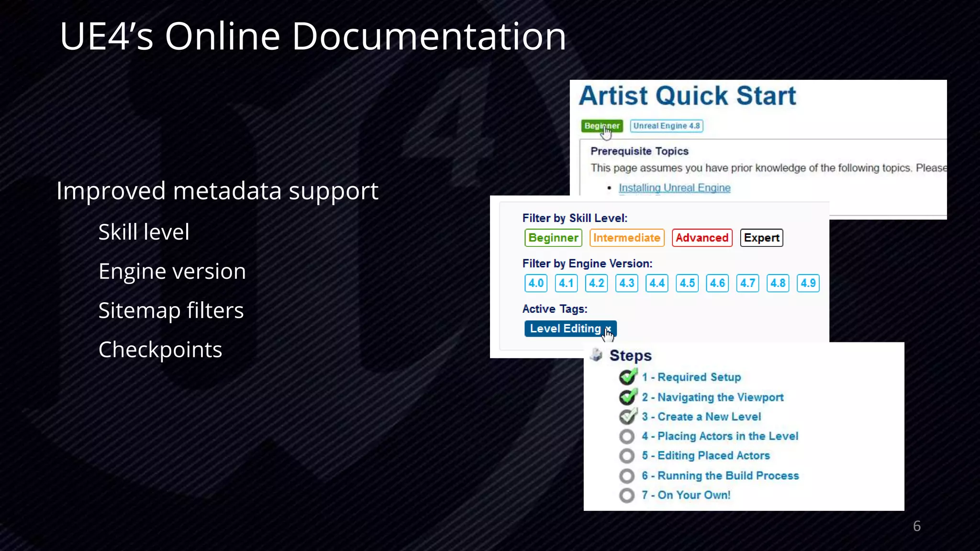The width and height of the screenshot is (980, 551).
Task: Click the Checkpoints bullet text
Action: pyautogui.click(x=160, y=350)
